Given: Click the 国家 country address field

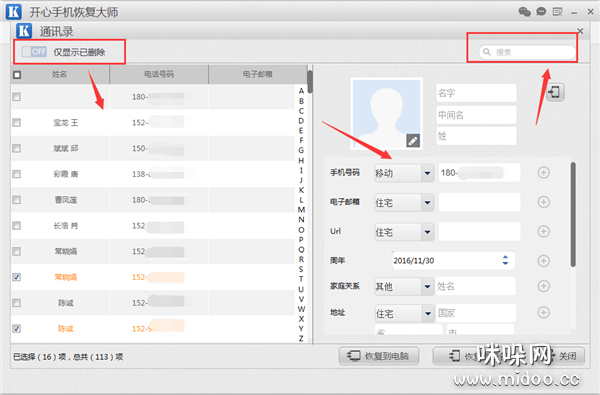Looking at the screenshot, I should [475, 313].
